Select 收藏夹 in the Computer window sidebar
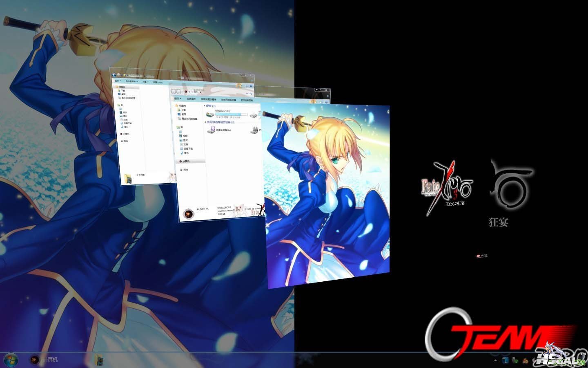This screenshot has width=588, height=368. click(180, 105)
